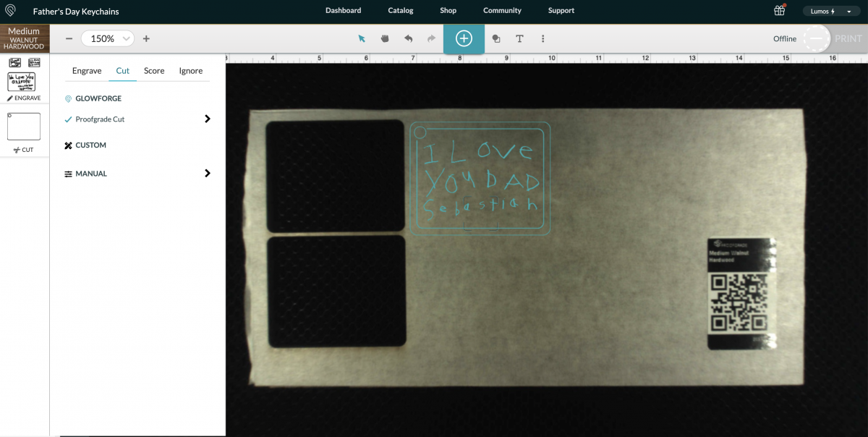
Task: Click the small keychain hole circle in artwork
Action: 420,132
